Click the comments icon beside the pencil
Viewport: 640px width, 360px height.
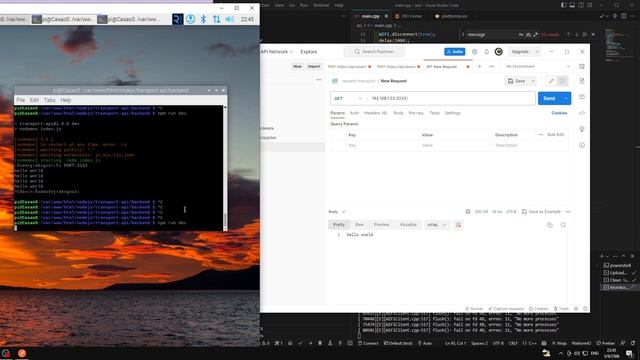coord(562,81)
